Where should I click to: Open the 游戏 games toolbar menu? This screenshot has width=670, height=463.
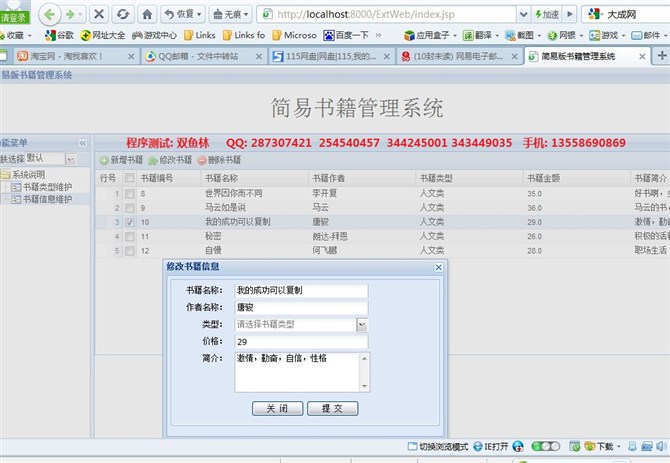tap(607, 35)
